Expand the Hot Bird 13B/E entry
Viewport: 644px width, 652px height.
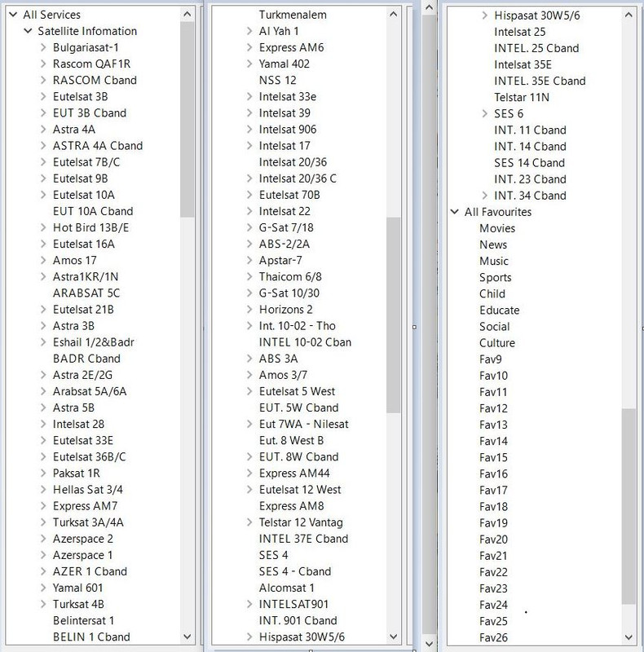[43, 227]
